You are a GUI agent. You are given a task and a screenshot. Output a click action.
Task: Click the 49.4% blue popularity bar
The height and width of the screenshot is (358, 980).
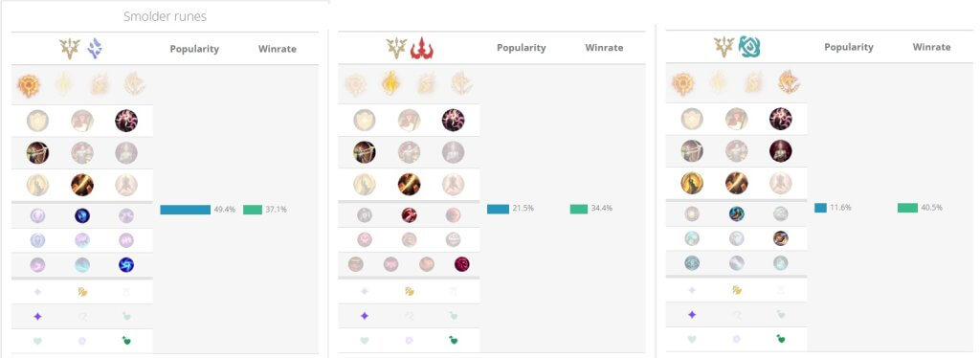pyautogui.click(x=185, y=210)
